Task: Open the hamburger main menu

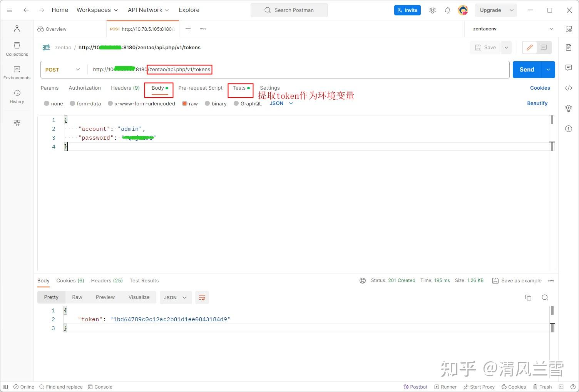Action: pyautogui.click(x=10, y=10)
